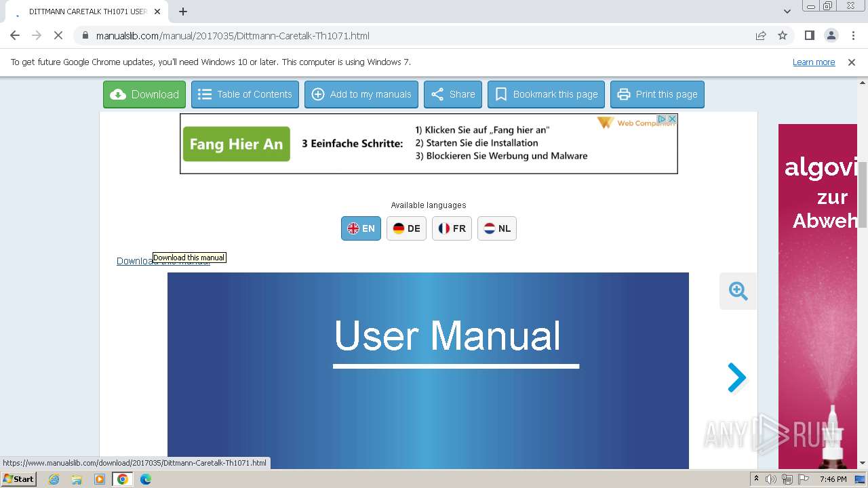Open the Download this manual link
This screenshot has width=868, height=488.
[x=163, y=262]
